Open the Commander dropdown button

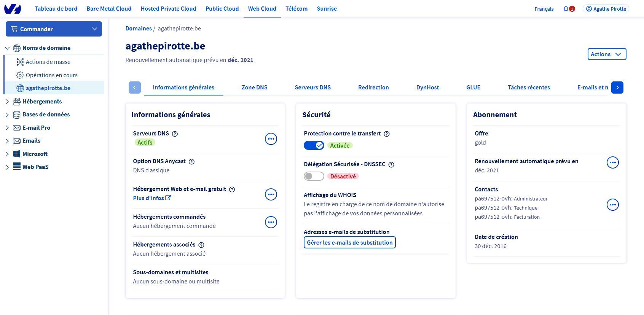point(54,29)
